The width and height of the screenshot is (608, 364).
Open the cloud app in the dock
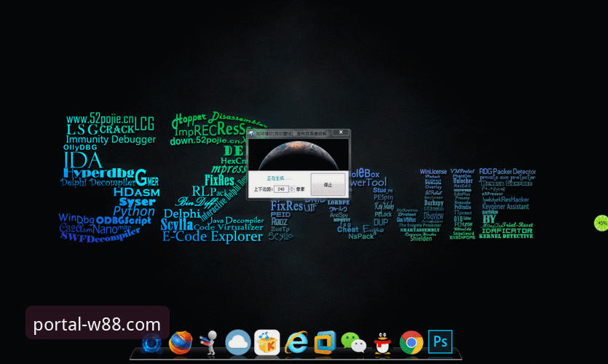click(237, 342)
